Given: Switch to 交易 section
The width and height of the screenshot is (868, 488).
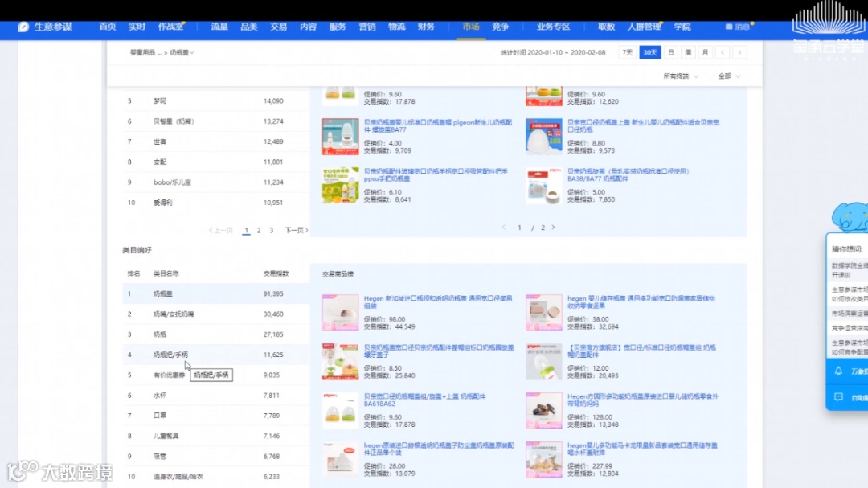Looking at the screenshot, I should click(x=278, y=27).
